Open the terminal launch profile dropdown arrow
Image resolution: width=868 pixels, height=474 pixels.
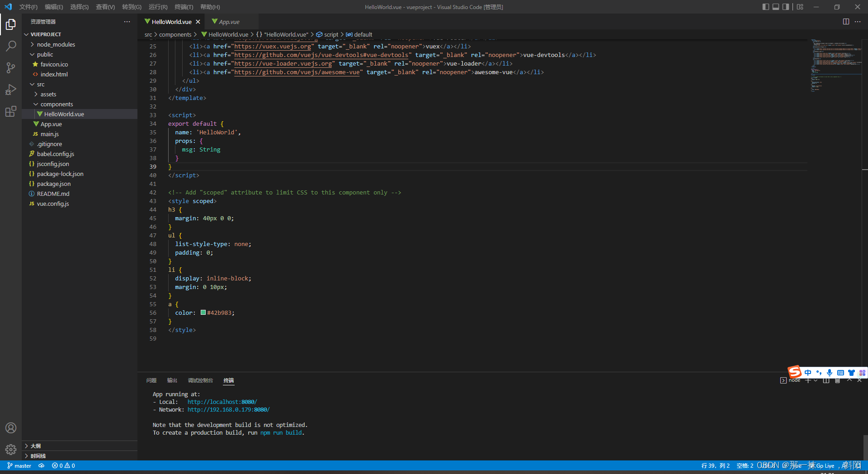point(816,380)
